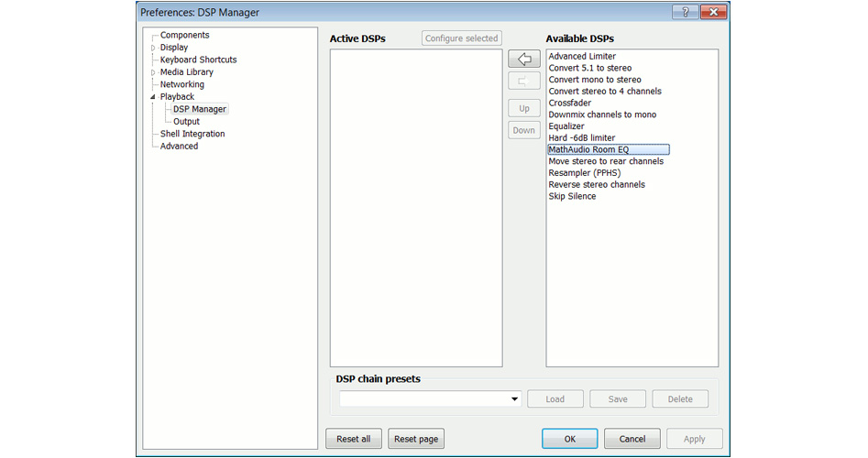Expand the Display tree node

153,49
